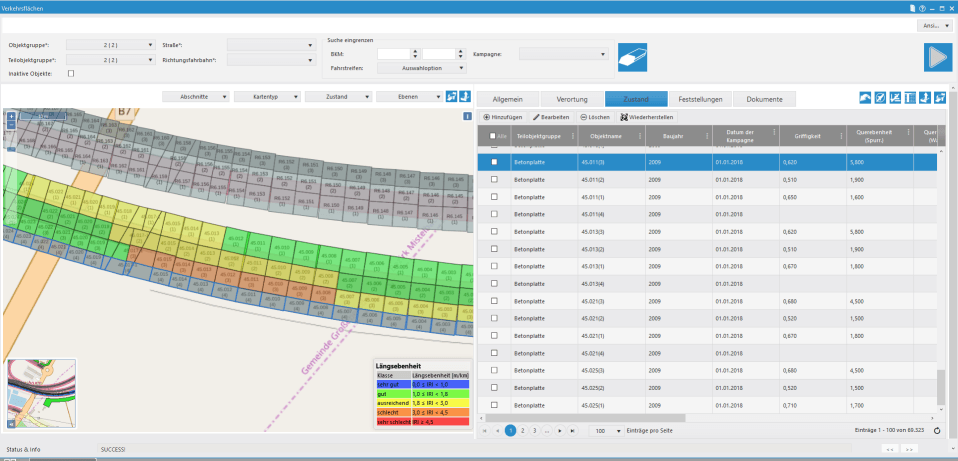Open the Dokumente tab
This screenshot has width=958, height=461.
[764, 99]
